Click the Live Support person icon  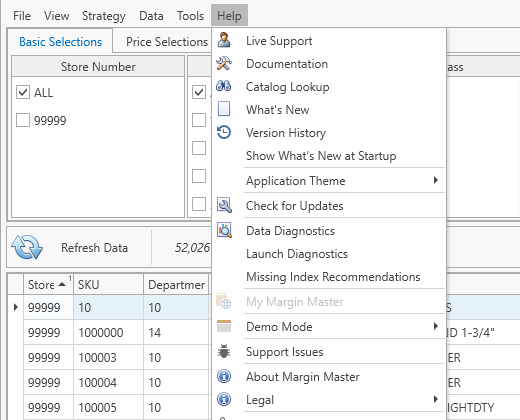[x=224, y=40]
